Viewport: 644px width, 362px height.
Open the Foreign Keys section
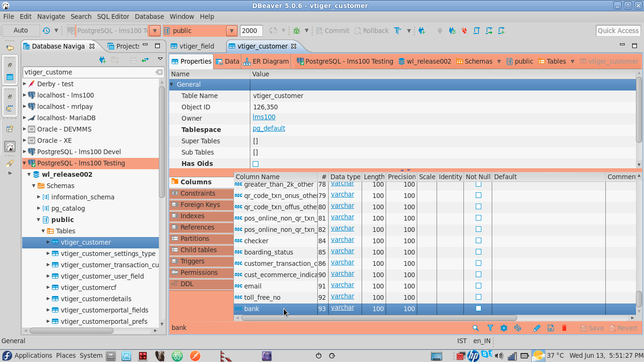201,205
